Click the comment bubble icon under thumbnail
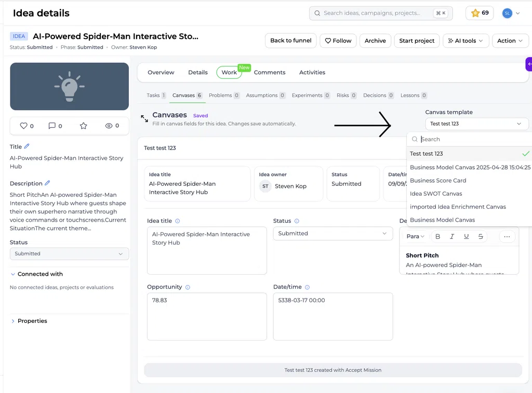This screenshot has height=393, width=532. [x=52, y=126]
